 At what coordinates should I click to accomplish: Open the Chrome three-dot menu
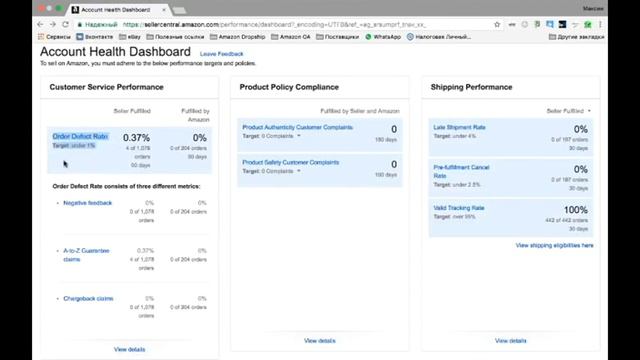[600, 24]
